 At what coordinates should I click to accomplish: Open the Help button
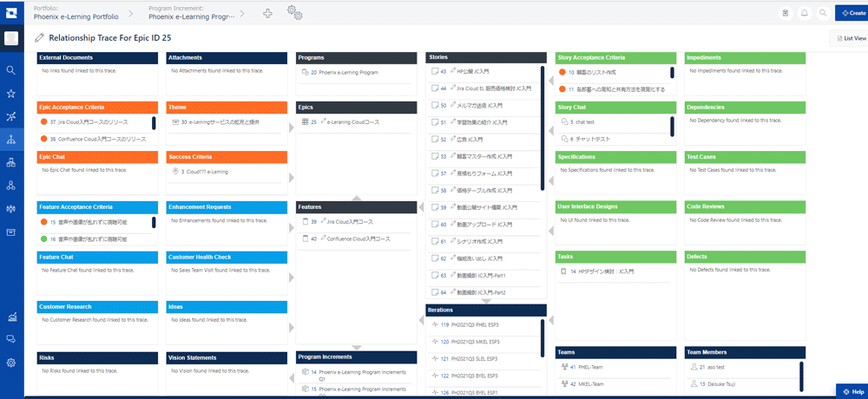[852, 391]
